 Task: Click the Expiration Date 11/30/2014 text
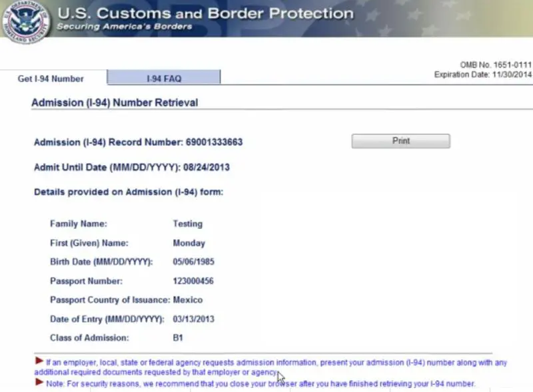(x=483, y=75)
